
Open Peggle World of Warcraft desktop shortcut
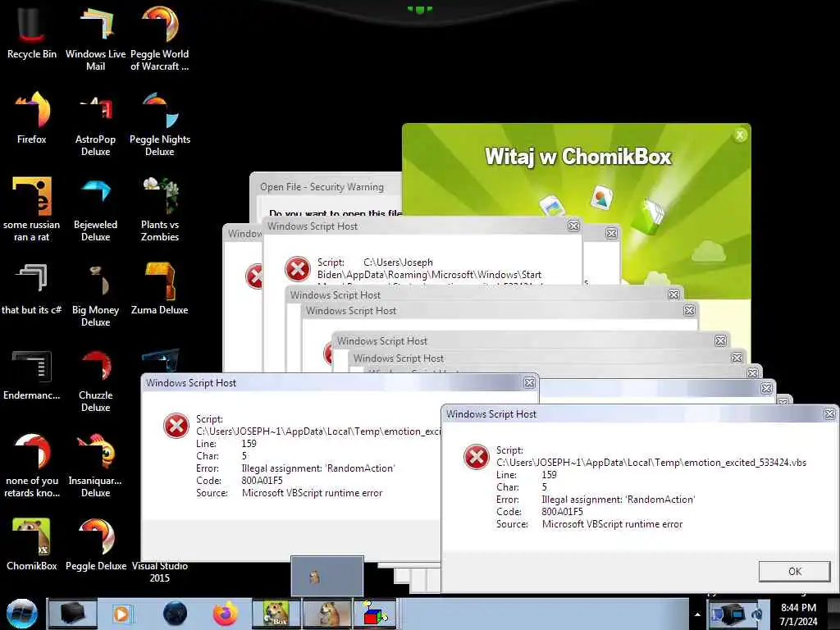[160, 38]
